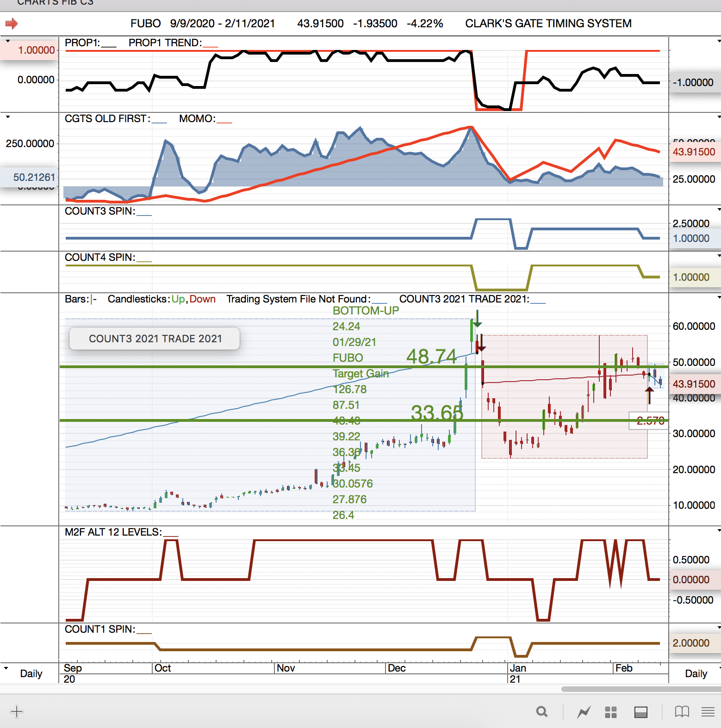Screen dimensions: 721x728
Task: Open price chart panel right triangle
Action: tap(719, 297)
